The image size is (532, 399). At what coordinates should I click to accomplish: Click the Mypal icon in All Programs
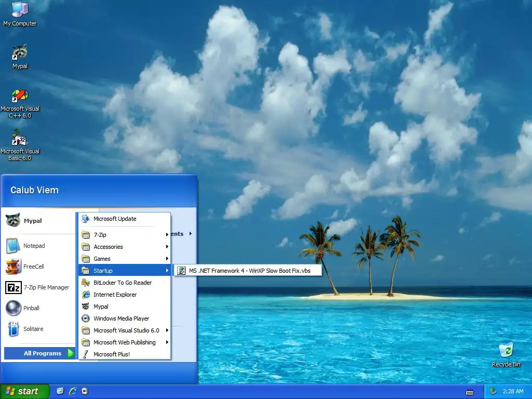click(x=86, y=307)
